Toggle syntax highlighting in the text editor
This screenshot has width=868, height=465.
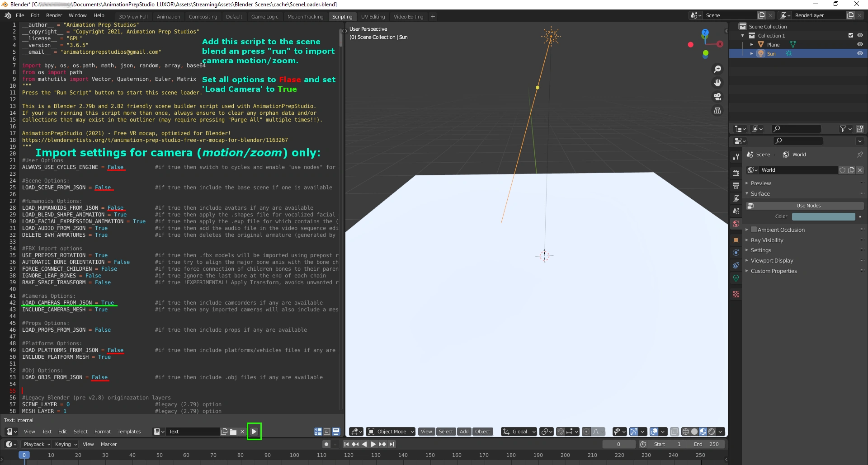(336, 432)
